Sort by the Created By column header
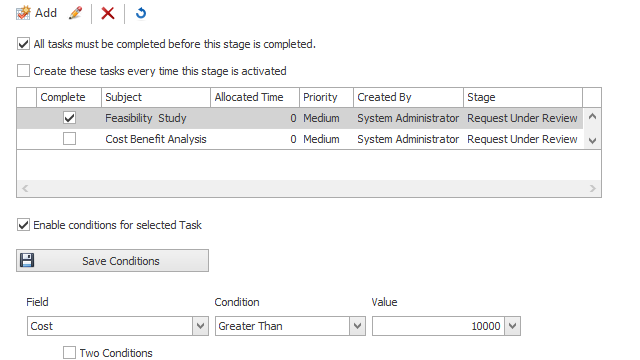Image resolution: width=640 pixels, height=360 pixels. click(x=409, y=97)
